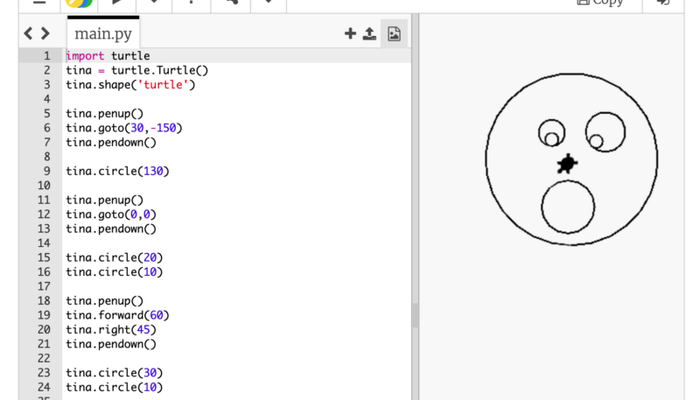
Task: Click the "tina.pendown()" on line 21
Action: pos(111,344)
